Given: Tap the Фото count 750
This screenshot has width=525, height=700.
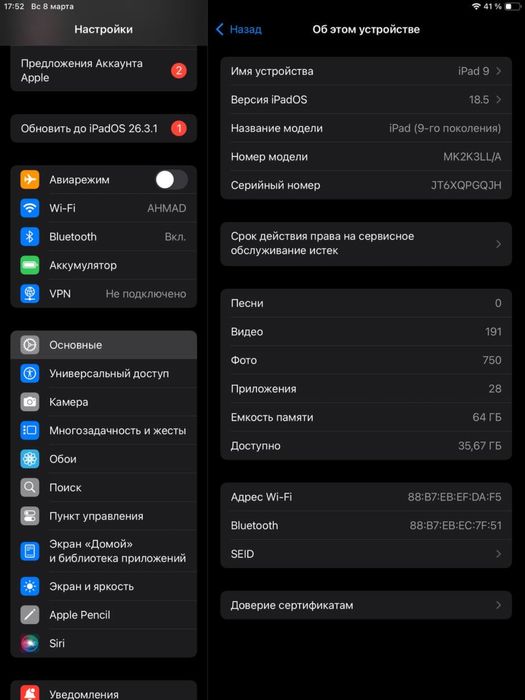Looking at the screenshot, I should click(492, 360).
